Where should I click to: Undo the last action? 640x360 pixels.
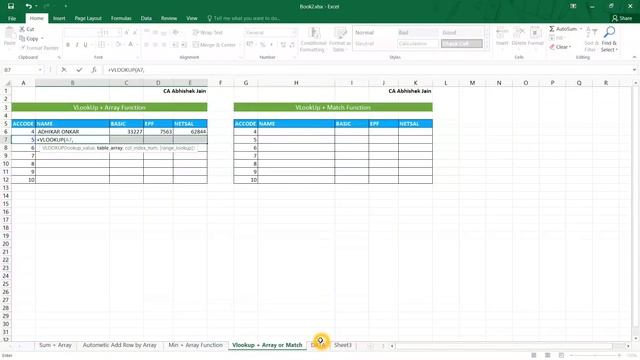28,6
